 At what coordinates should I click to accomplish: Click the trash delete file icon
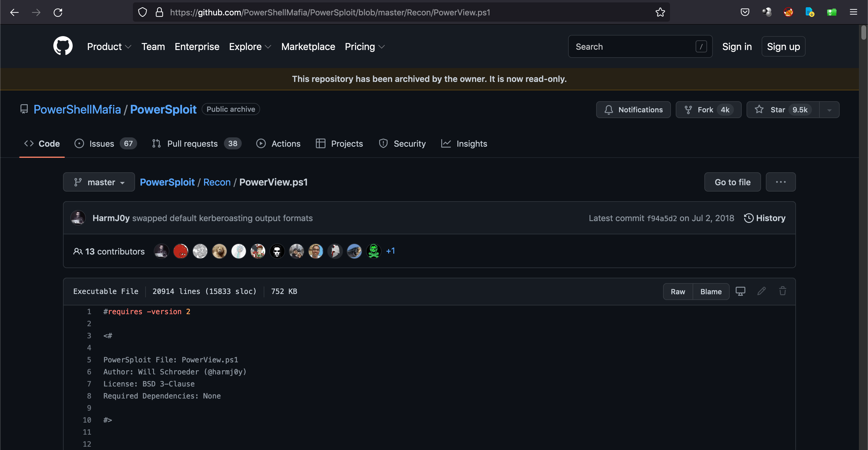tap(782, 291)
